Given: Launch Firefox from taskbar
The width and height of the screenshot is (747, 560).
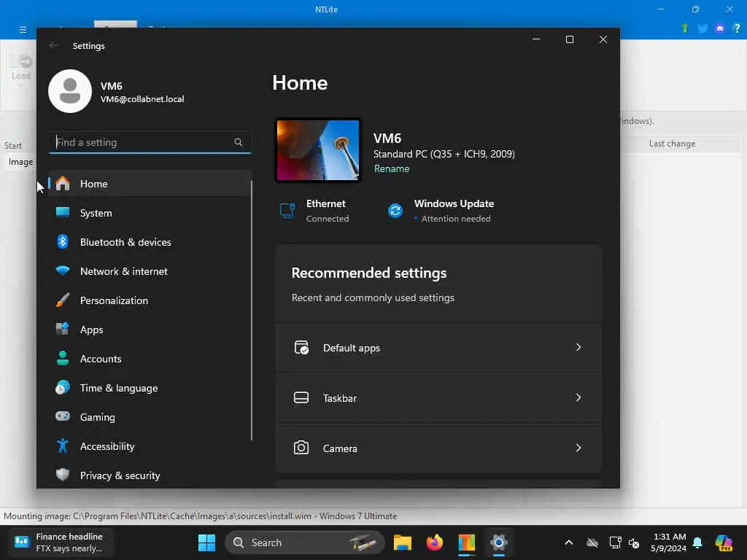Looking at the screenshot, I should pos(435,542).
